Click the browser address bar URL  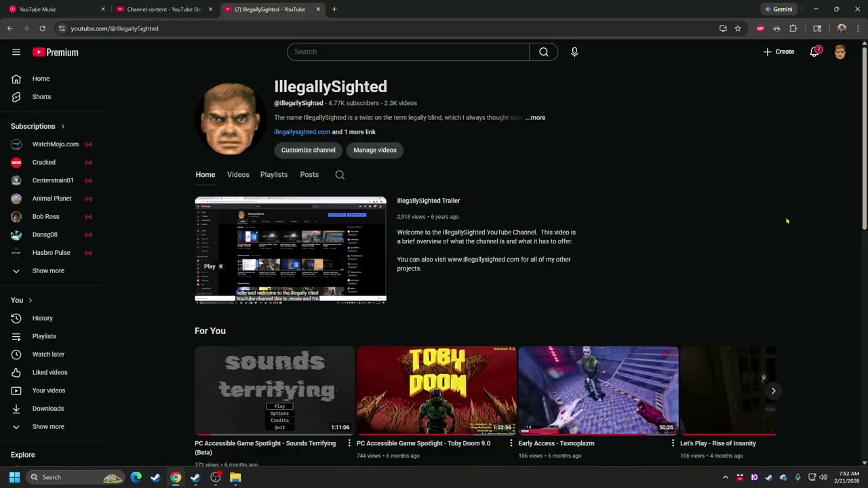(x=115, y=28)
